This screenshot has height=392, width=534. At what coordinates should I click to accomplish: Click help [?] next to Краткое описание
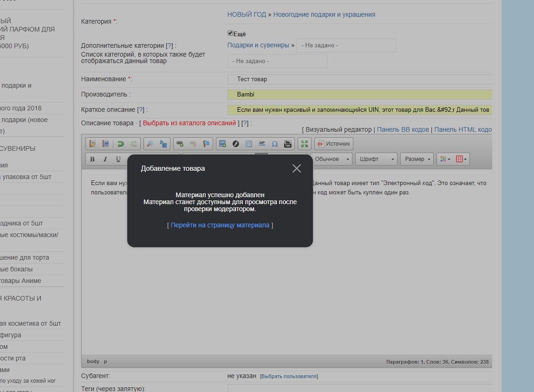point(141,109)
